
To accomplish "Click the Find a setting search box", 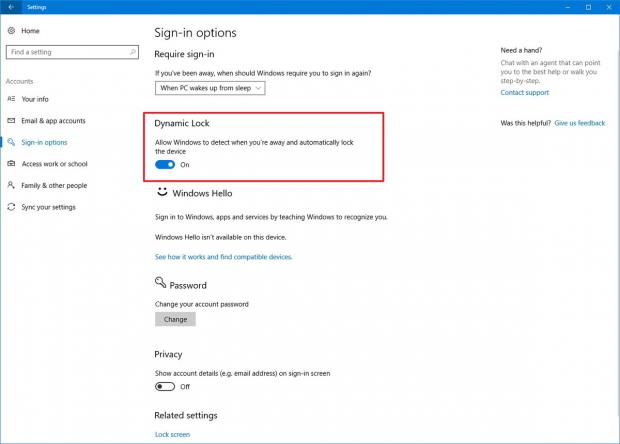I will (x=66, y=52).
